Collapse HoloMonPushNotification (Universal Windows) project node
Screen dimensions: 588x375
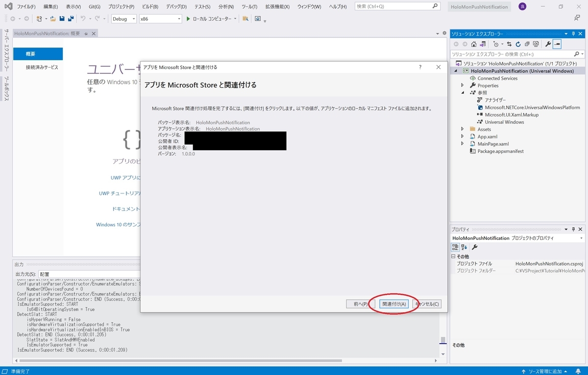[x=456, y=71]
